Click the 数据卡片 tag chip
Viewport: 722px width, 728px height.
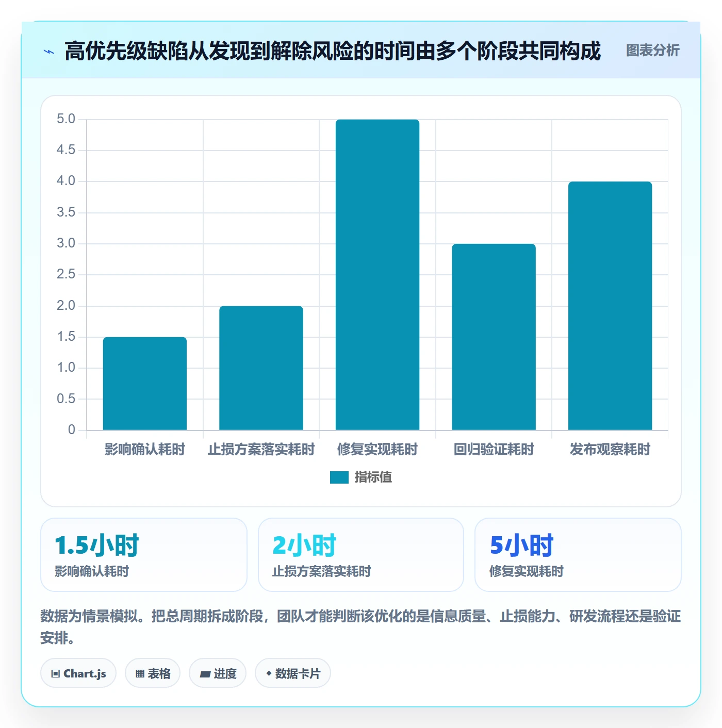[x=293, y=673]
